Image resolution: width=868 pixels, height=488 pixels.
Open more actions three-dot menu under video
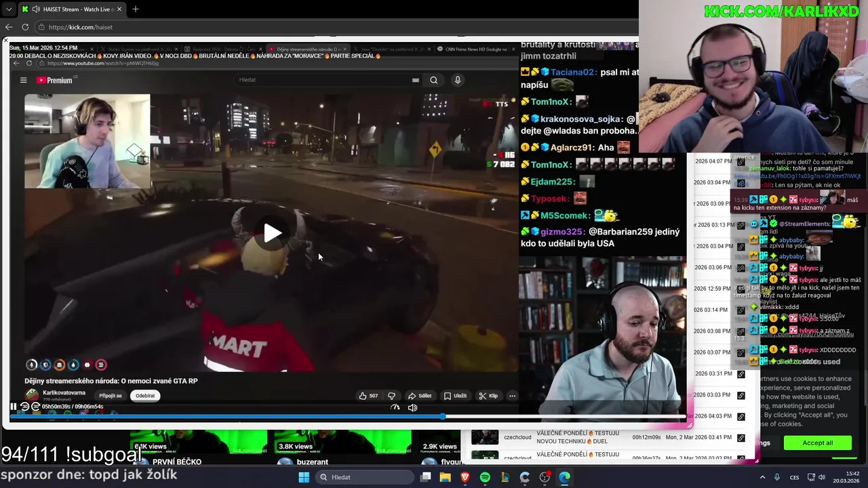point(513,396)
